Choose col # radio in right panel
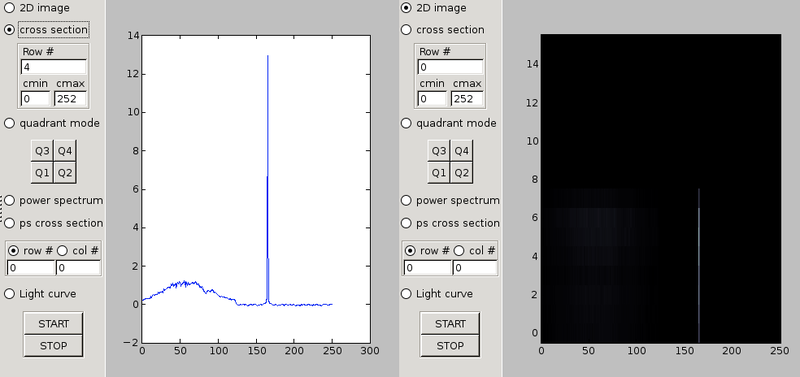800x377 pixels. point(459,250)
